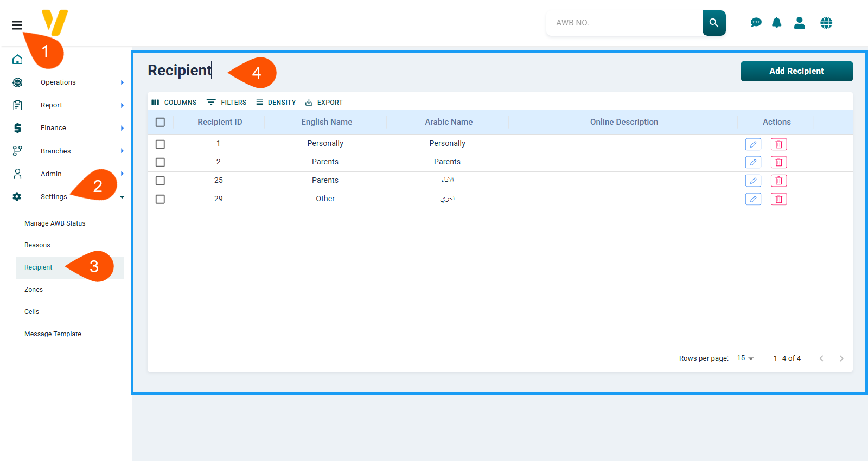Open the chat messages icon

(756, 23)
